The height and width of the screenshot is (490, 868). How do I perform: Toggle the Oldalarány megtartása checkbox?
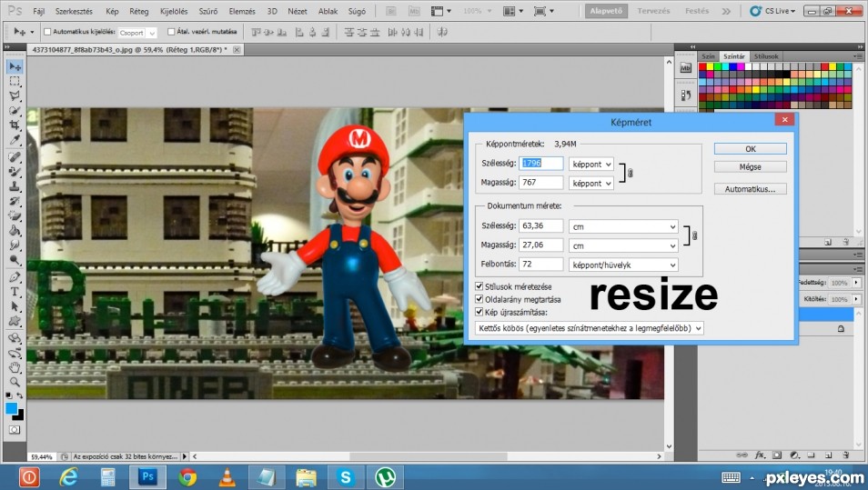[479, 299]
